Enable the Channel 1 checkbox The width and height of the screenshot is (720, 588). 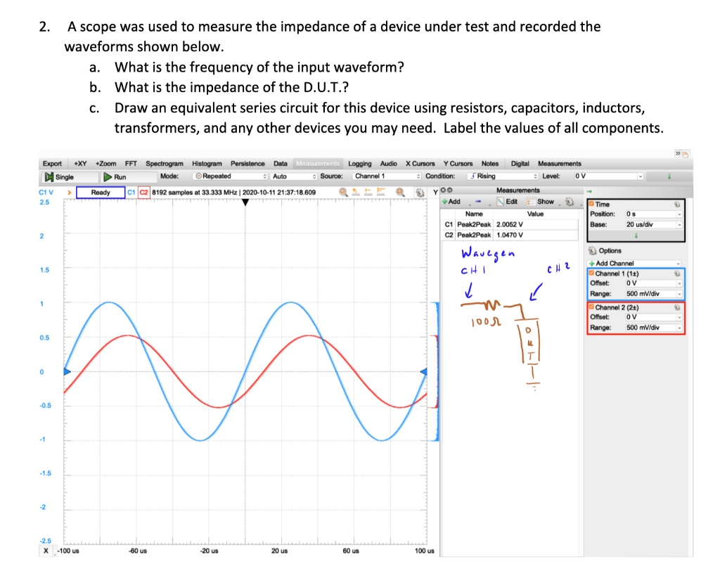591,273
